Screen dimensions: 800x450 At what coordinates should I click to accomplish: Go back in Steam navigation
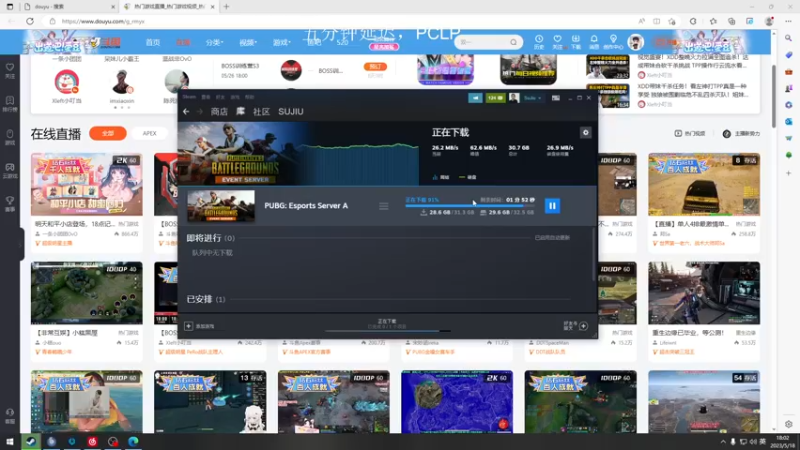coord(186,112)
